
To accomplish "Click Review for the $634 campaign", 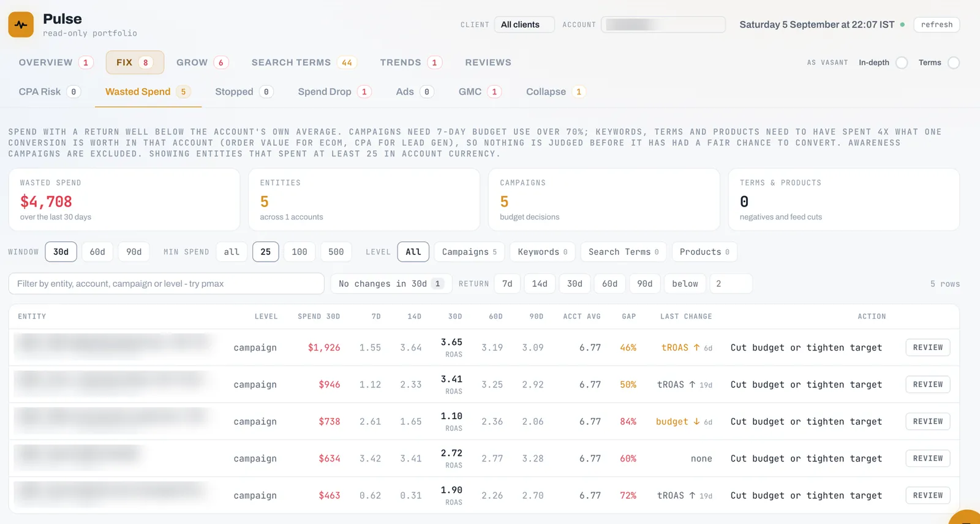I will point(928,458).
